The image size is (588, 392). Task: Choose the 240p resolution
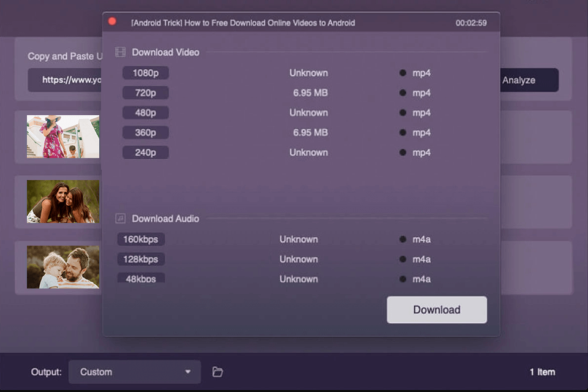click(x=145, y=152)
